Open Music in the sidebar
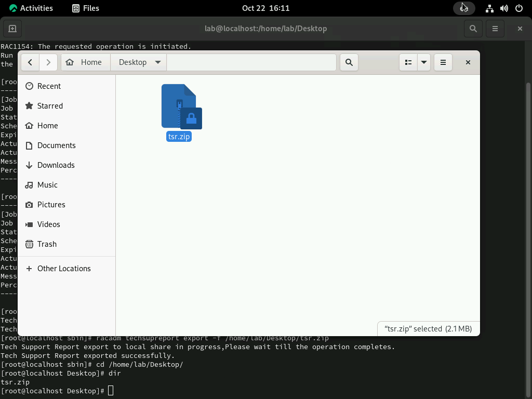Viewport: 532px width, 399px height. [66, 185]
